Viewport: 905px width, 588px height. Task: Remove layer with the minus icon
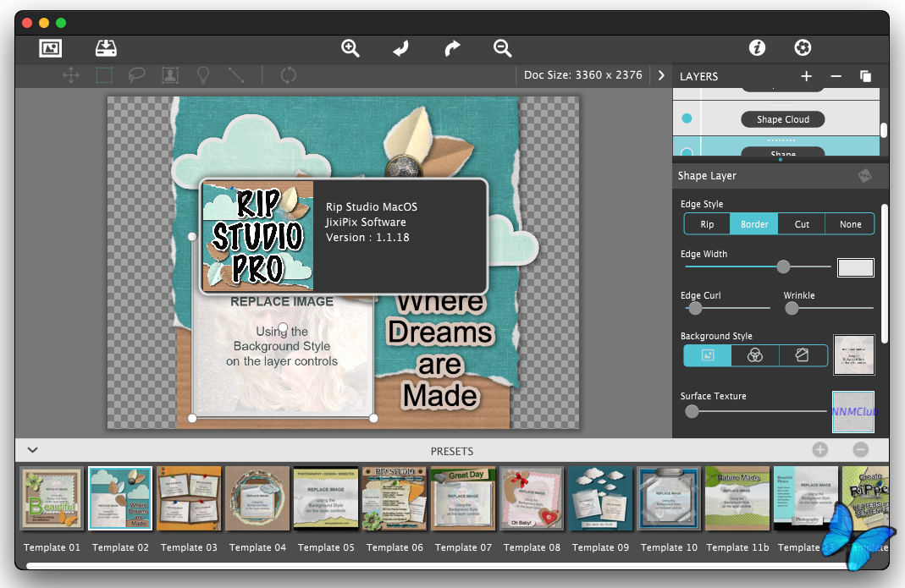836,76
